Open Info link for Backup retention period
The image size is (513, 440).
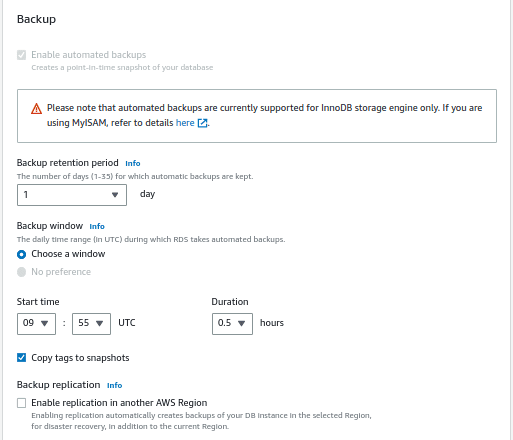[x=133, y=163]
